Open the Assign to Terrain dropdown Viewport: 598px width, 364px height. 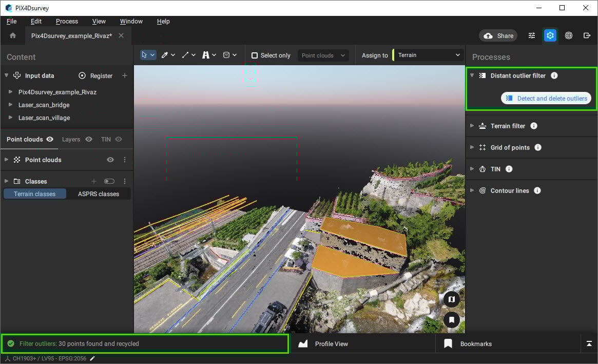pos(428,54)
